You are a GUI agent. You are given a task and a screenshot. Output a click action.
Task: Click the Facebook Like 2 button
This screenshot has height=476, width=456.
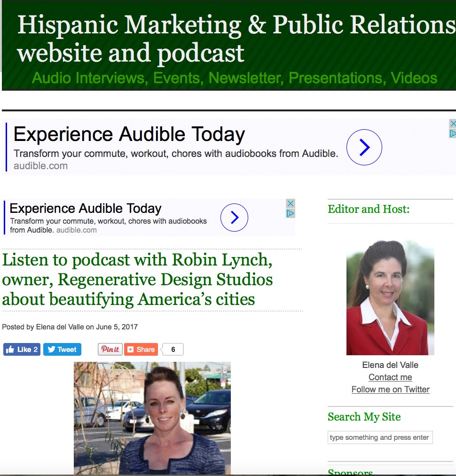(22, 350)
